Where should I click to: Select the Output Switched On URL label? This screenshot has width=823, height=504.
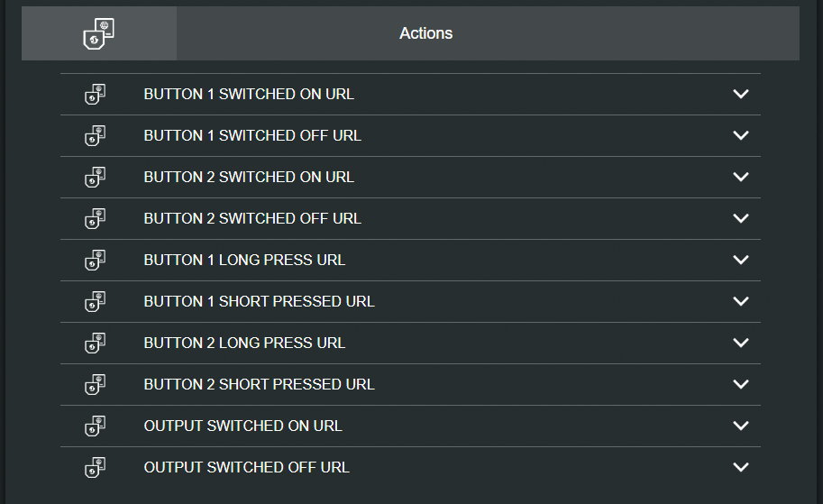coord(242,426)
